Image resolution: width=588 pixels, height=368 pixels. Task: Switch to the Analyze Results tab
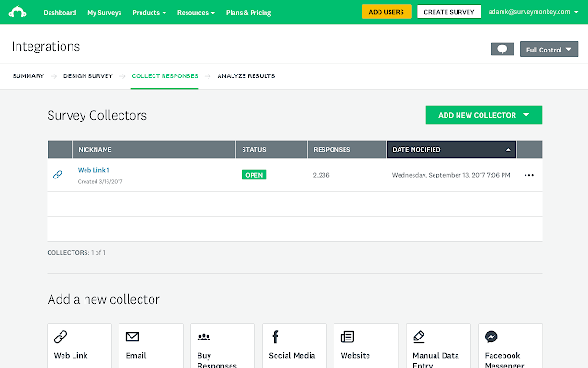246,75
